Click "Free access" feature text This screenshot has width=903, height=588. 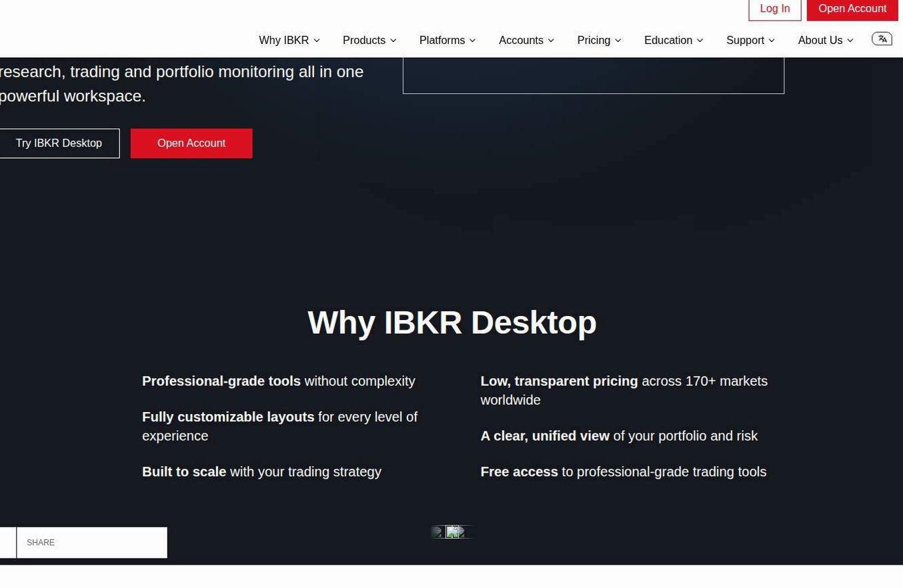624,472
